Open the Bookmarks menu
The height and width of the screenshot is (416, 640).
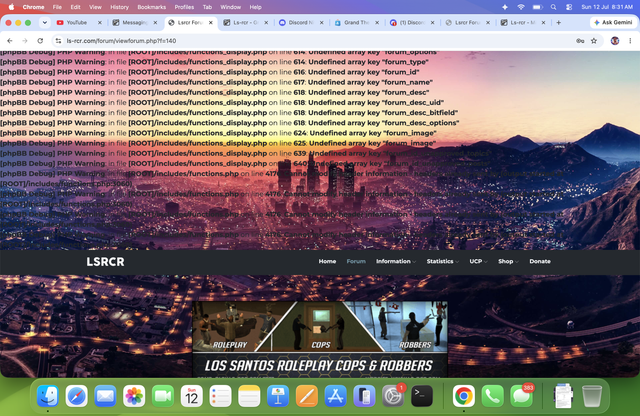pos(151,7)
